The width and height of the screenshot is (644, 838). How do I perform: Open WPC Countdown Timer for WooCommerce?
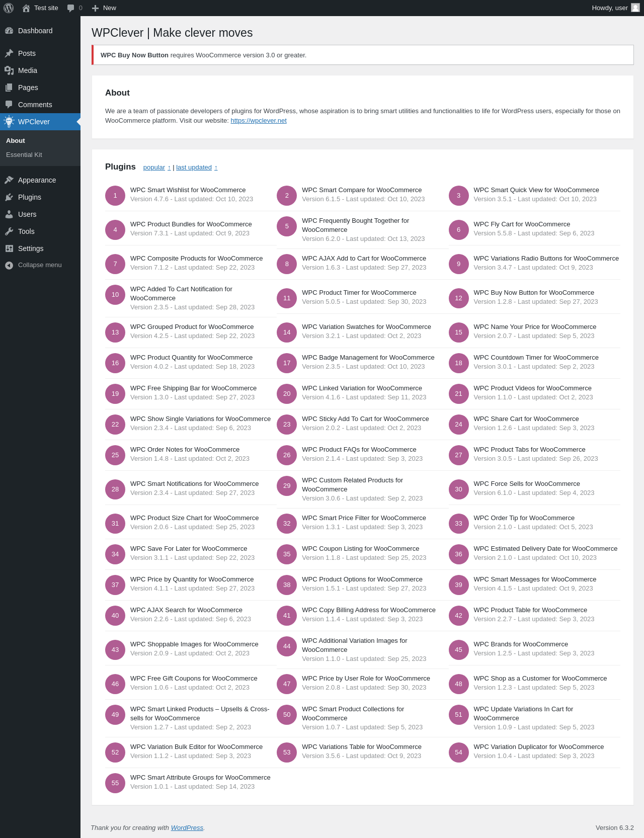(536, 358)
